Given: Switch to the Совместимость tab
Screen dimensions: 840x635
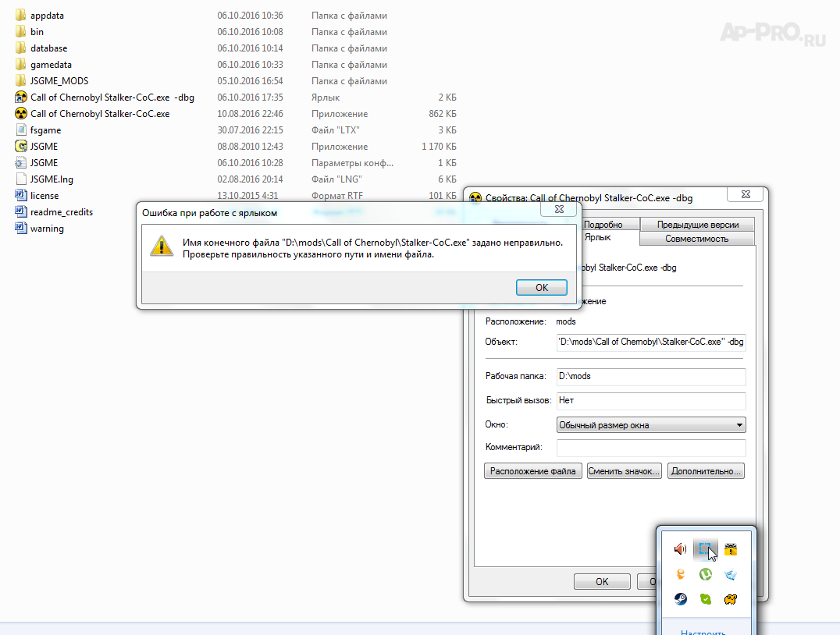Looking at the screenshot, I should click(x=697, y=239).
